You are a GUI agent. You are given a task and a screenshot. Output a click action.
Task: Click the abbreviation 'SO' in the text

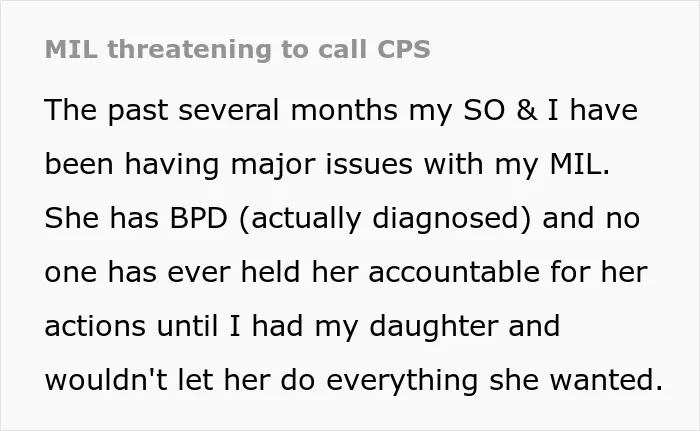pos(484,110)
